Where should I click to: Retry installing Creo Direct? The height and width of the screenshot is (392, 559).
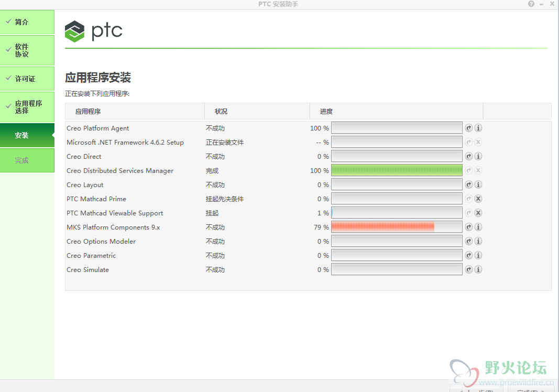tap(469, 156)
